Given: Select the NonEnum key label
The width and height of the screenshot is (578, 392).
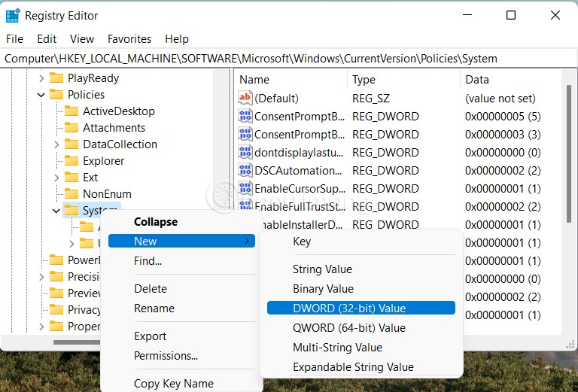Looking at the screenshot, I should (107, 194).
